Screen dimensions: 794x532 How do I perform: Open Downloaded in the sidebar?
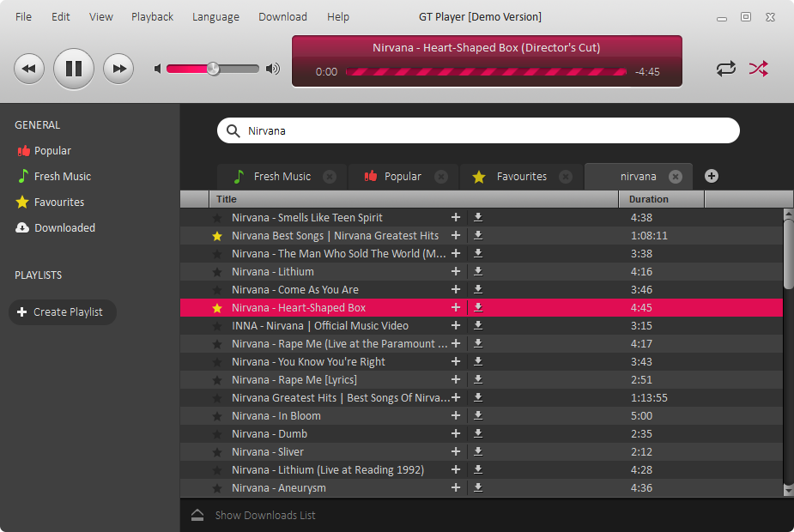55,227
